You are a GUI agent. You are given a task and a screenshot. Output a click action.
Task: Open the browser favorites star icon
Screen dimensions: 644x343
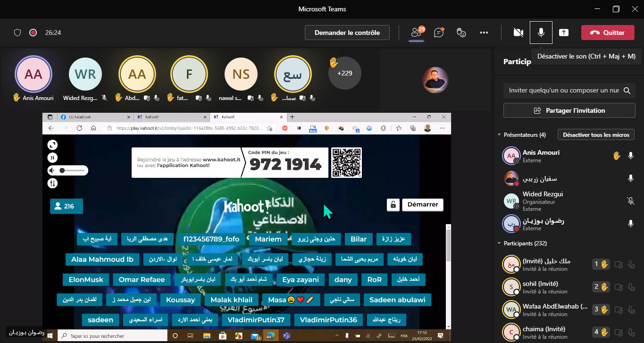[399, 128]
